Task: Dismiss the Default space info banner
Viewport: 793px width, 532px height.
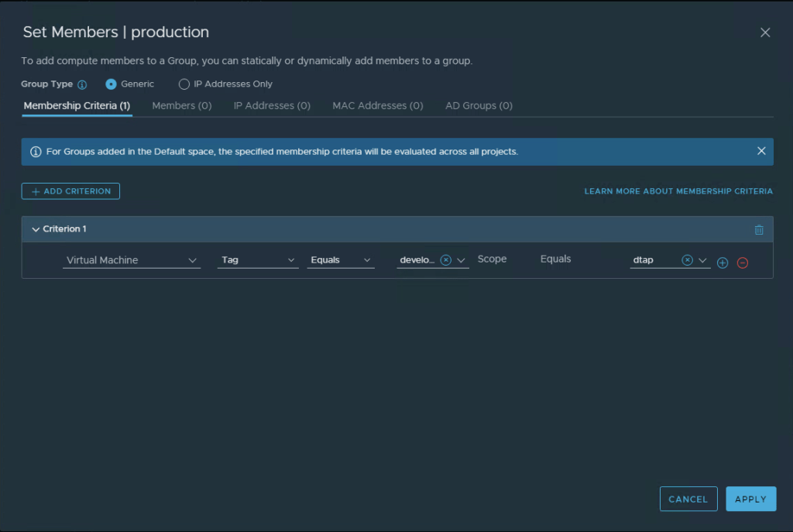Action: (x=760, y=151)
